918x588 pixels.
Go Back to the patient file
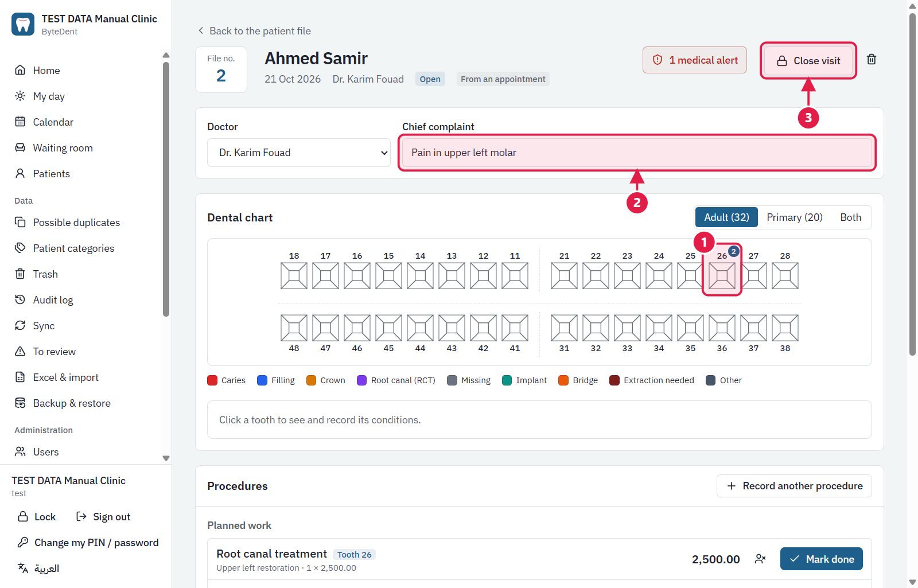254,31
